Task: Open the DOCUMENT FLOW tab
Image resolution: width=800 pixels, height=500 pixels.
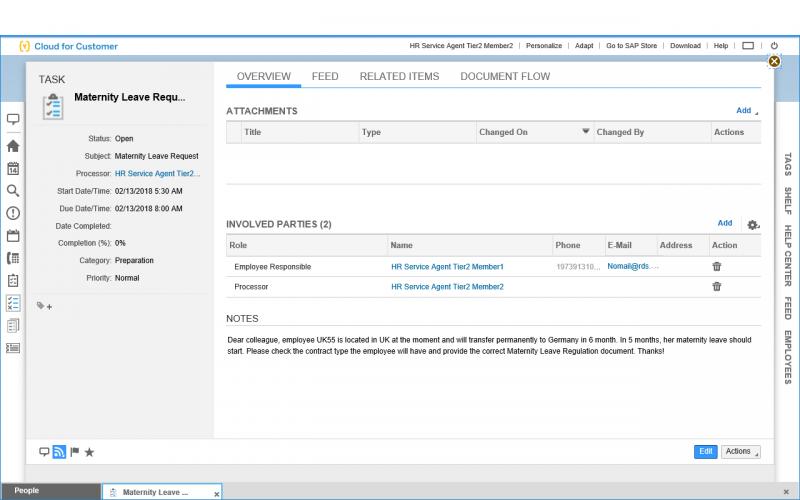Action: (505, 77)
